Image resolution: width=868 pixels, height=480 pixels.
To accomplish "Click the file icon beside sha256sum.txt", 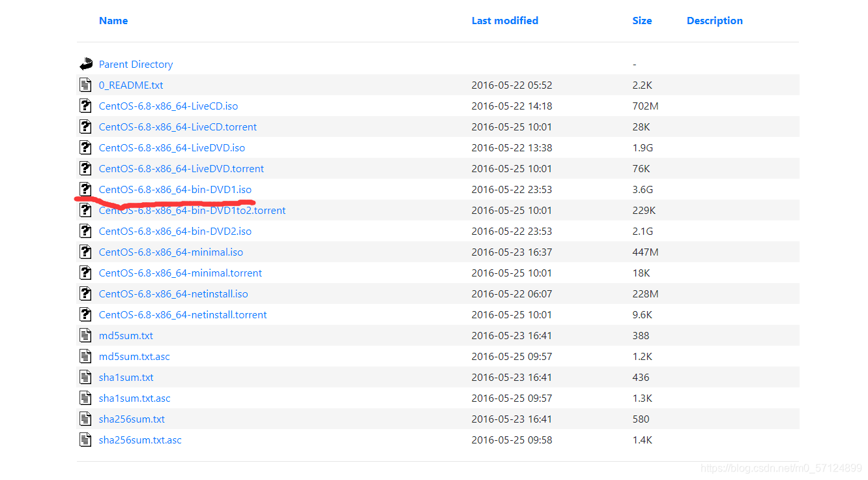I will click(85, 419).
